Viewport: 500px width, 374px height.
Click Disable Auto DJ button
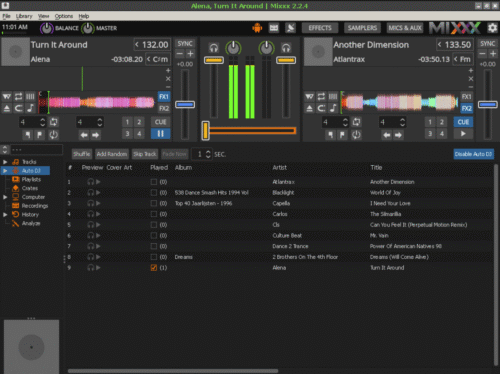pos(474,154)
